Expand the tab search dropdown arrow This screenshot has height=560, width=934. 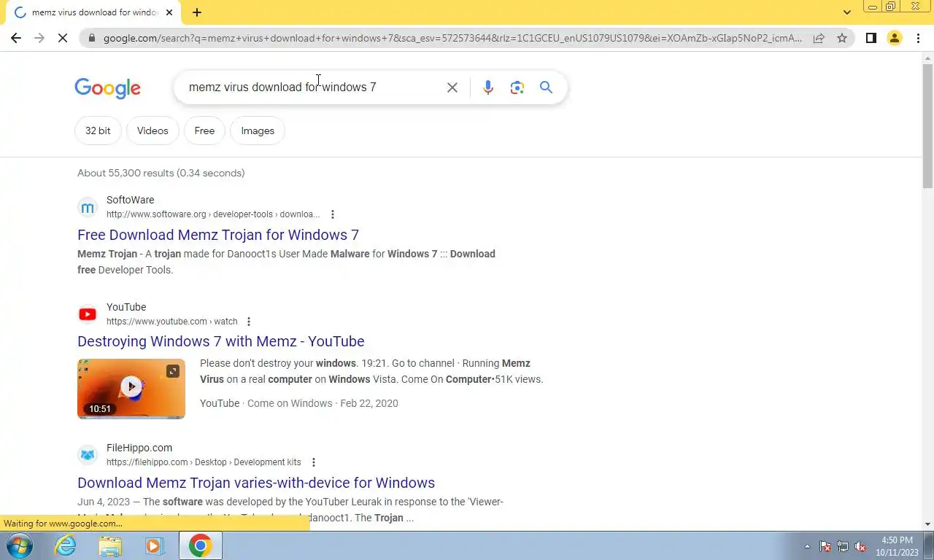tap(846, 12)
